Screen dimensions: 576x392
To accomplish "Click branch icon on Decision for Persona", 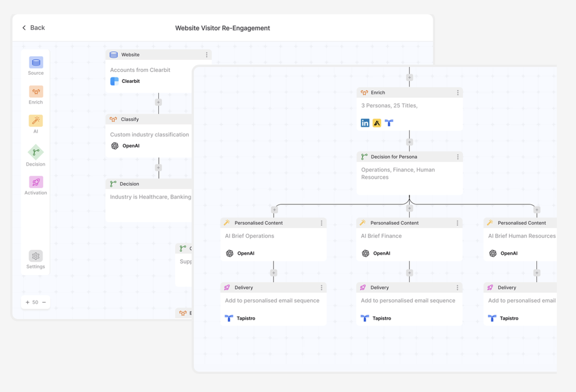I will 364,157.
